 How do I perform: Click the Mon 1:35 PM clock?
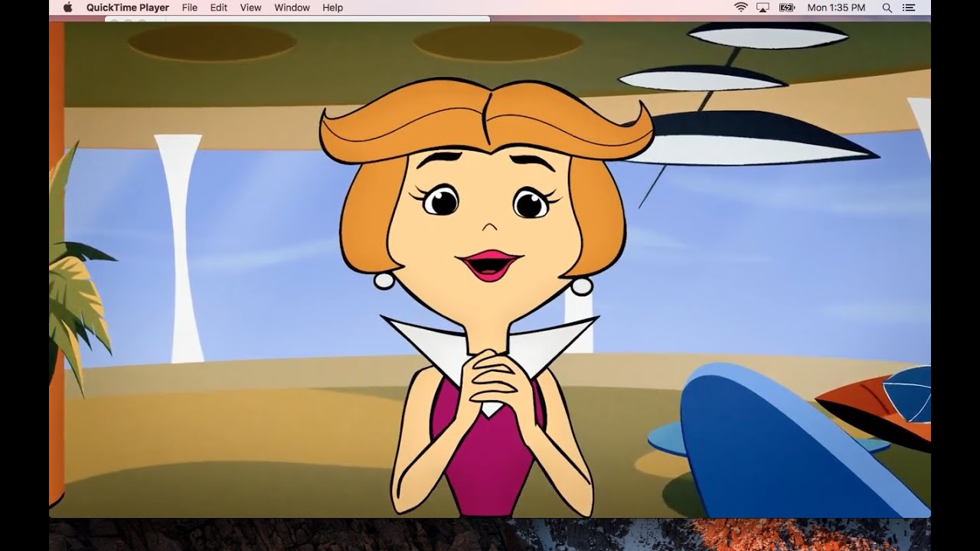tap(836, 8)
